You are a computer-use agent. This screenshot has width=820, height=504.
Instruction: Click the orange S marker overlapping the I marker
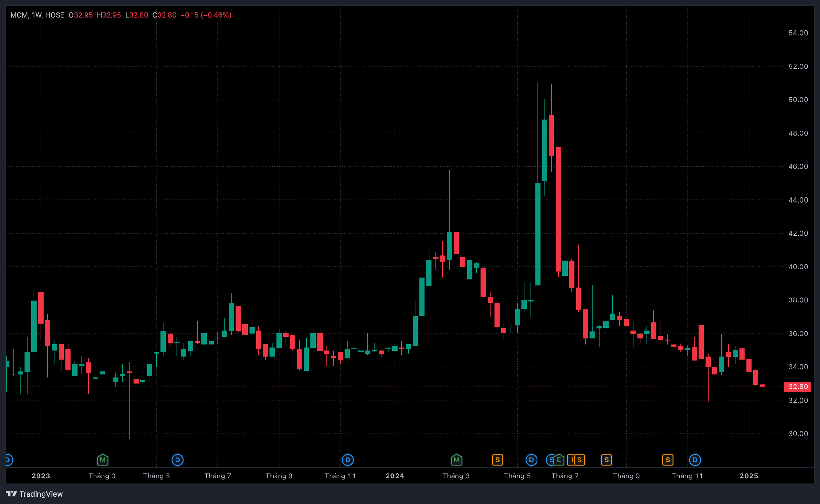pyautogui.click(x=579, y=460)
